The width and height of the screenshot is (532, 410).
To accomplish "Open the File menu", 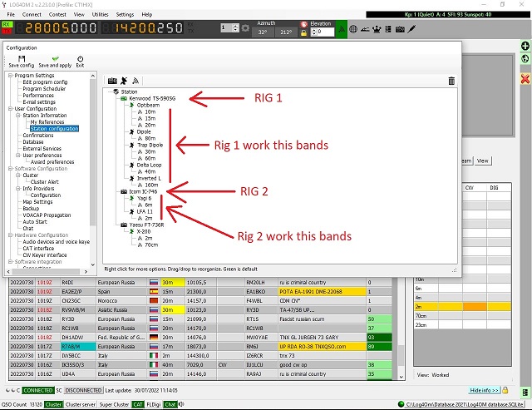I will (11, 15).
